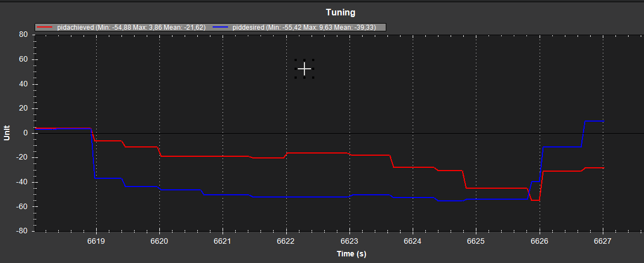Click the 6623 time axis tick label
This screenshot has width=644, height=263.
[x=349, y=241]
